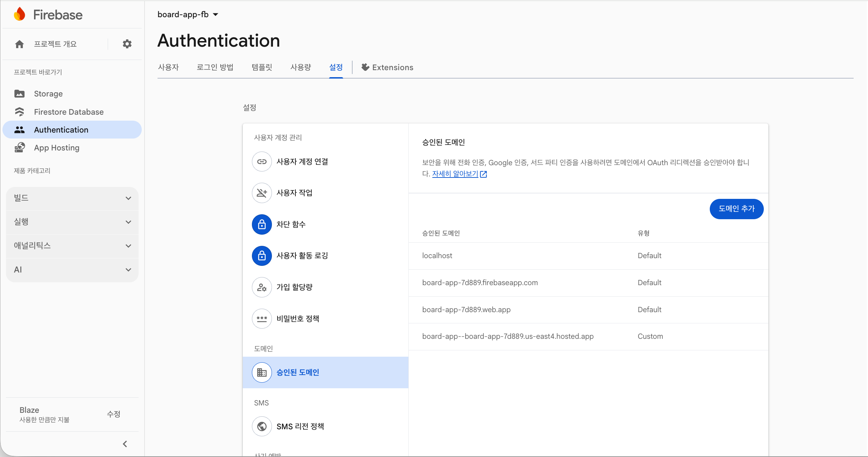This screenshot has width=868, height=457.
Task: Open the board-app-fb project dropdown
Action: pos(188,14)
